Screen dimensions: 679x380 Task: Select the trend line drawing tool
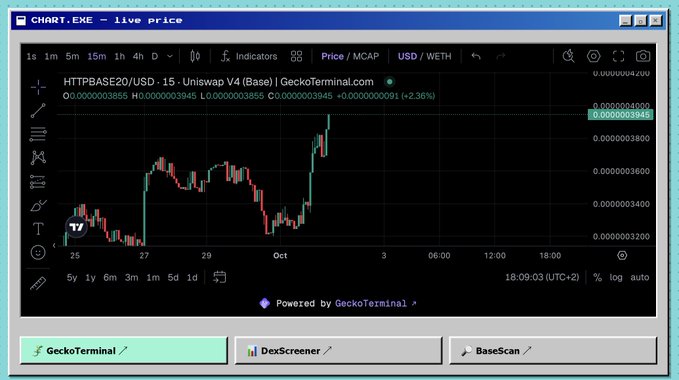[38, 111]
